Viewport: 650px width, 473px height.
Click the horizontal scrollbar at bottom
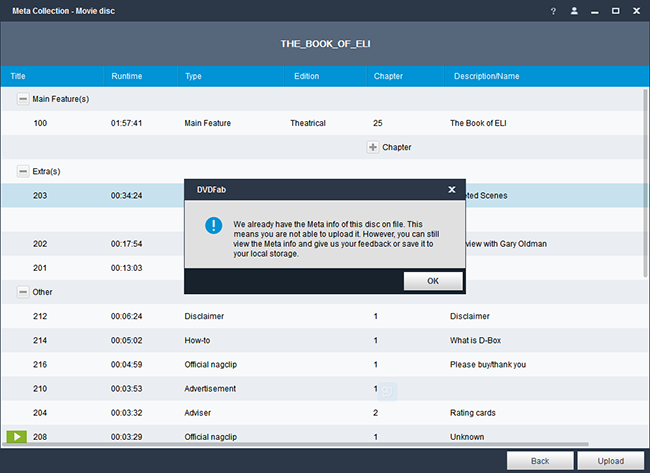(x=295, y=444)
